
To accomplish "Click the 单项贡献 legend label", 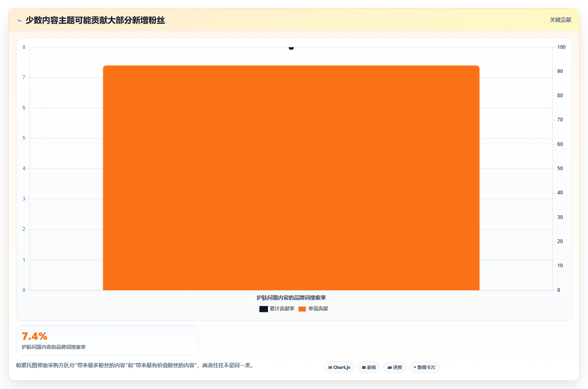I will (318, 309).
